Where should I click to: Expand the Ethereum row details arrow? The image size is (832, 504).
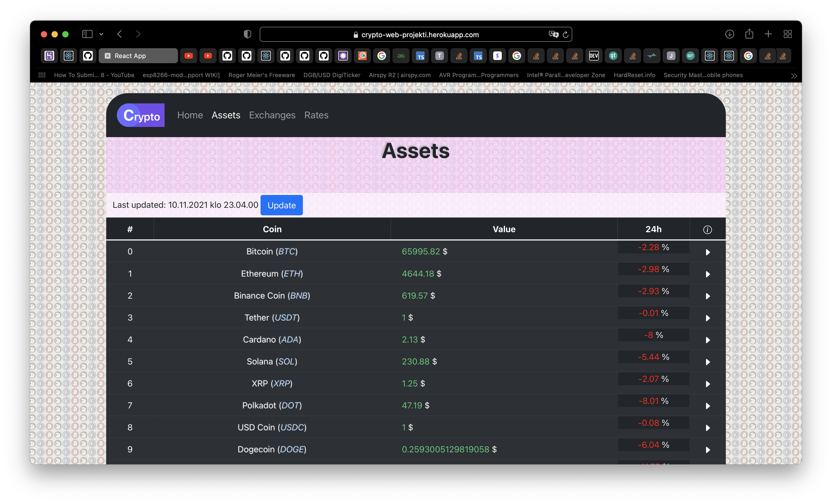tap(708, 274)
